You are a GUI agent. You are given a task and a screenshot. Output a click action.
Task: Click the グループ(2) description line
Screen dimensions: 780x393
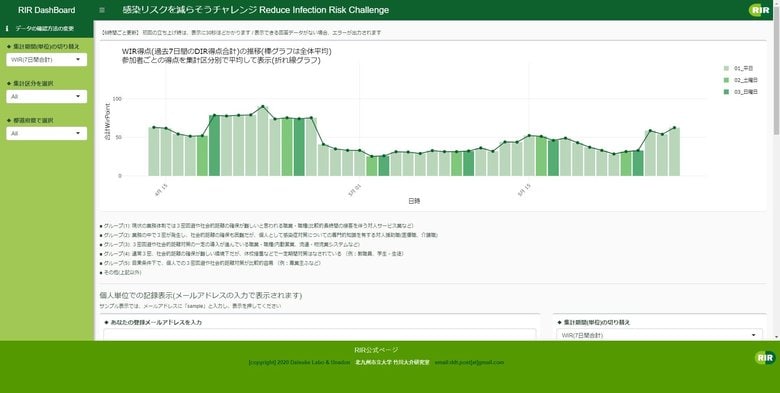coord(269,235)
